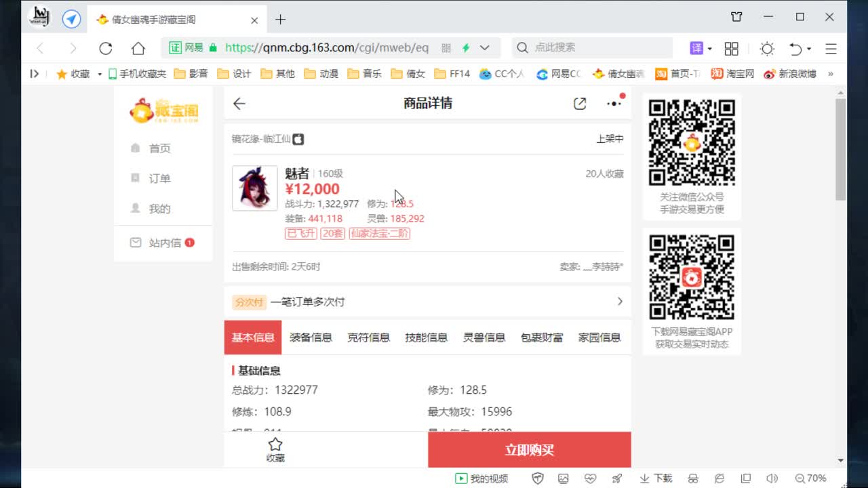Open the 设计 bookmark folder
Viewport: 868px width, 488px height.
point(235,74)
